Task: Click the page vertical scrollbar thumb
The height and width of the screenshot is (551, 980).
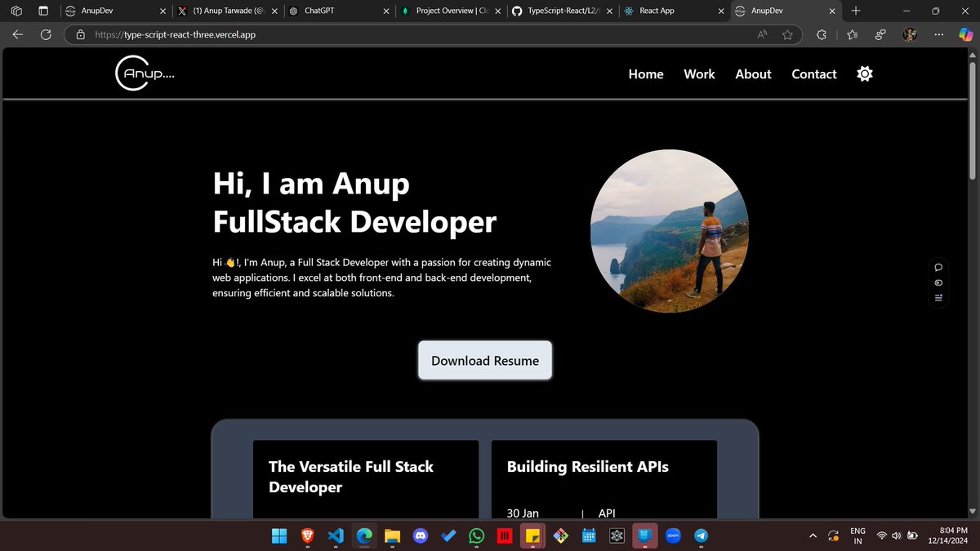Action: point(972,120)
